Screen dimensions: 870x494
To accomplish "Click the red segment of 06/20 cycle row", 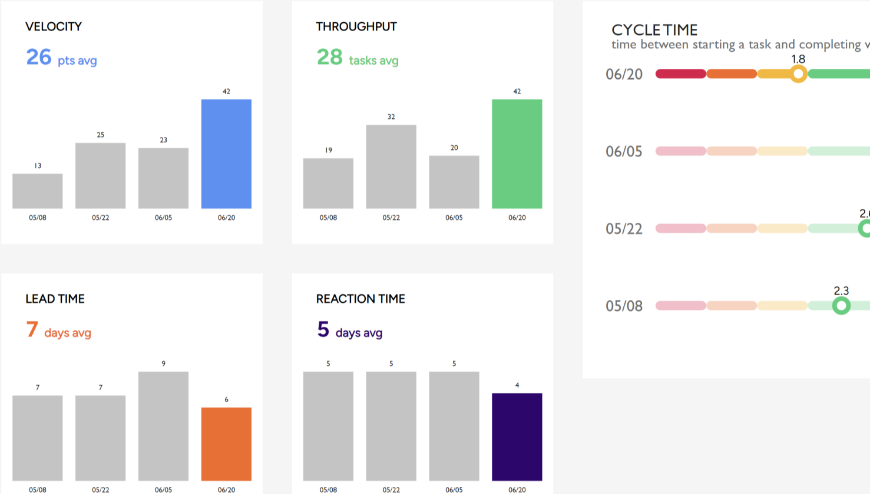I will pyautogui.click(x=680, y=74).
